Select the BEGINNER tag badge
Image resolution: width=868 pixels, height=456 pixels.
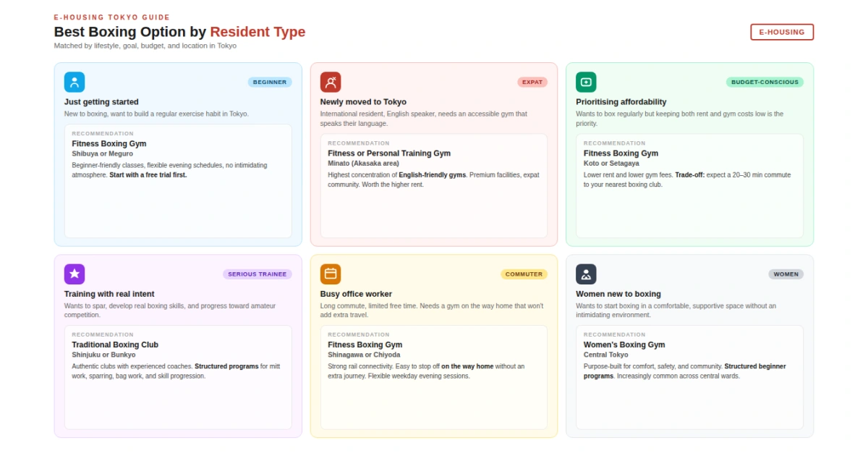point(270,83)
